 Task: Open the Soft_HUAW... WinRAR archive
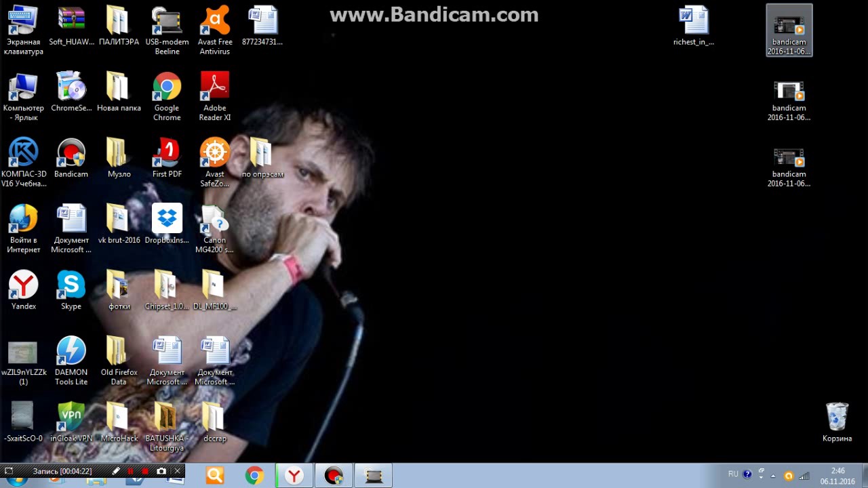point(71,27)
